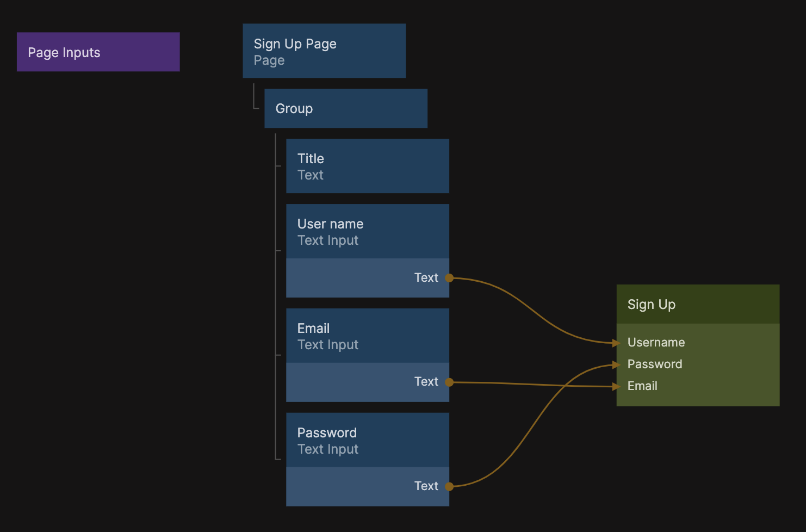The image size is (806, 532).
Task: Click the Username port label on Sign Up
Action: tap(656, 343)
